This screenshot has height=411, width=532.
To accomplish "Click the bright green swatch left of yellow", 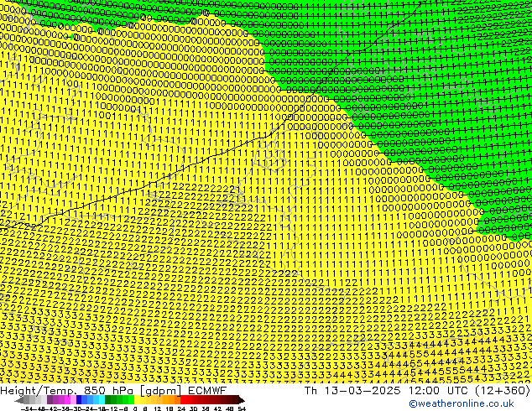I will (131, 400).
